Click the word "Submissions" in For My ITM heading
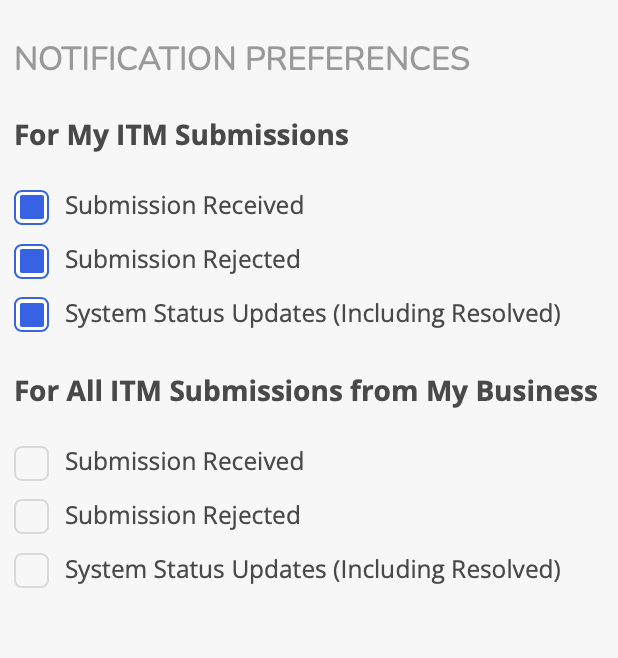This screenshot has width=618, height=658. click(x=262, y=135)
